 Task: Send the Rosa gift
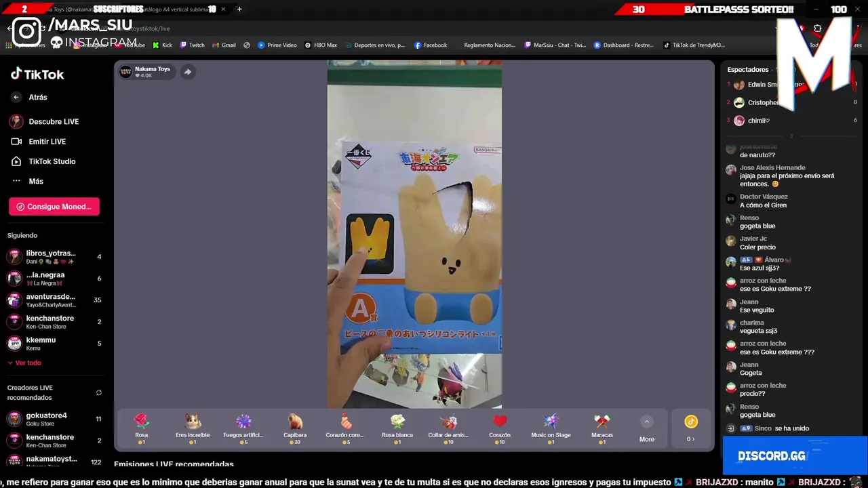141,429
